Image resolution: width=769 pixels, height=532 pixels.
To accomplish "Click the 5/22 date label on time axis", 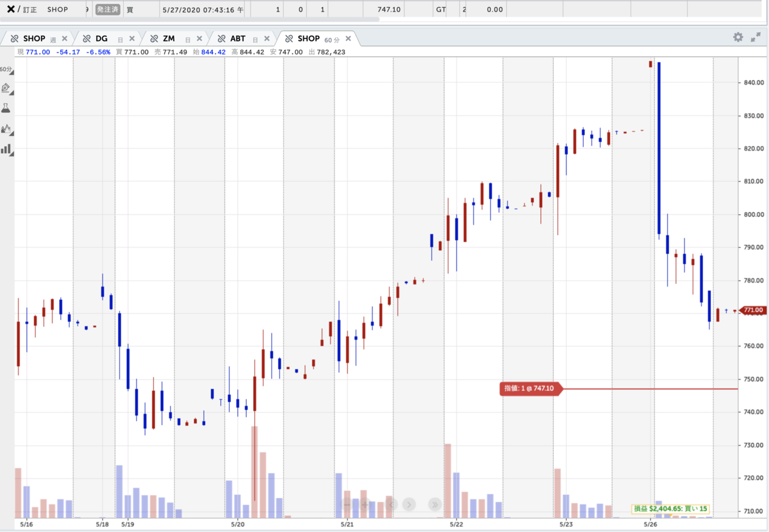I will [x=456, y=524].
